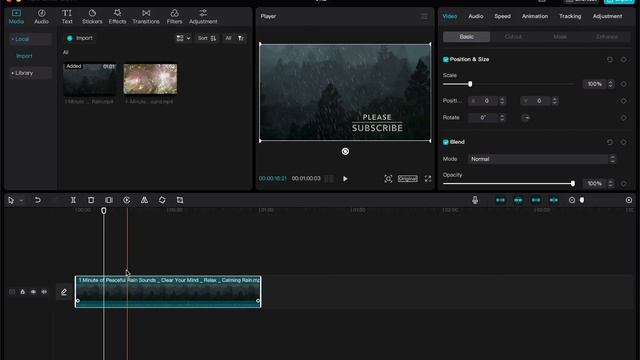Switch to the Speed tab
Viewport: 640px width, 360px height.
coord(502,16)
